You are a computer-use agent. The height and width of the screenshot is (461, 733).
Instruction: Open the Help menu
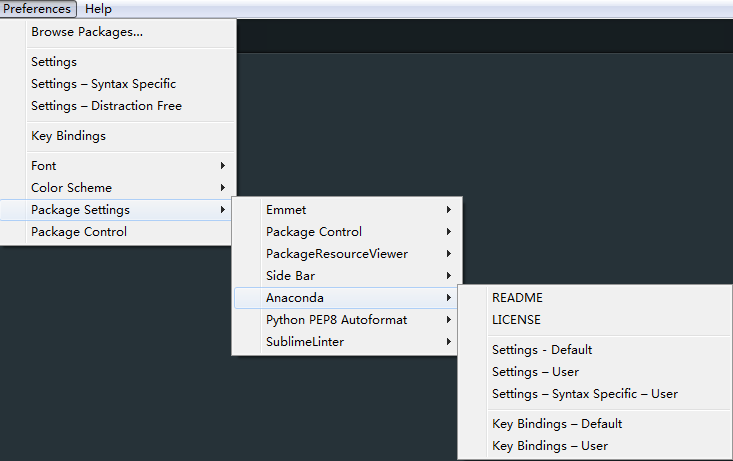(98, 9)
